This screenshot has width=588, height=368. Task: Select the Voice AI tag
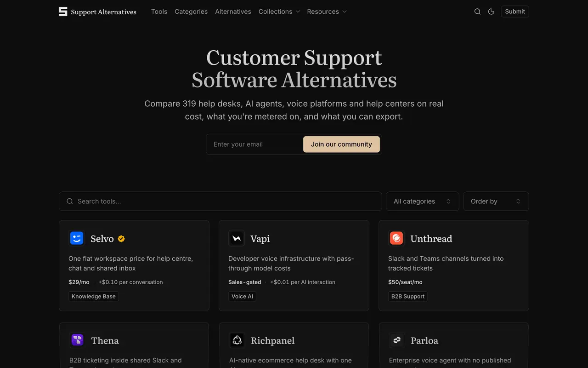pyautogui.click(x=242, y=296)
